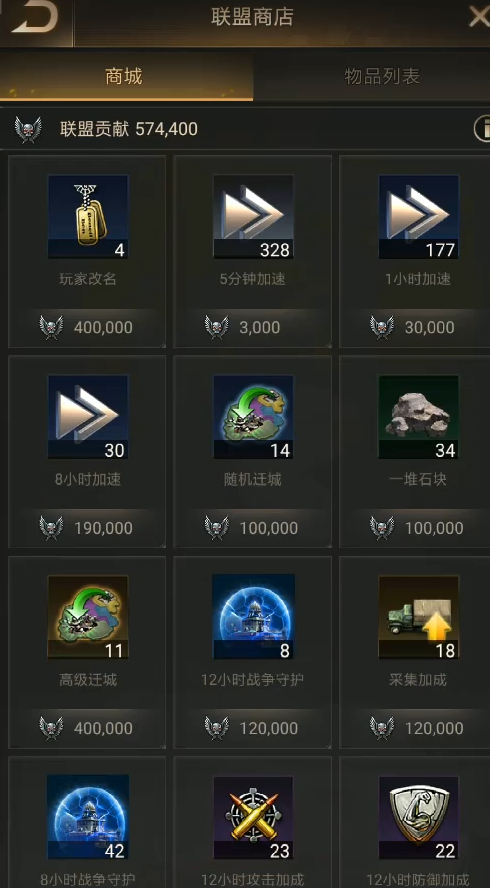Choose the 12小时防御加成 shield arm icon

point(419,818)
